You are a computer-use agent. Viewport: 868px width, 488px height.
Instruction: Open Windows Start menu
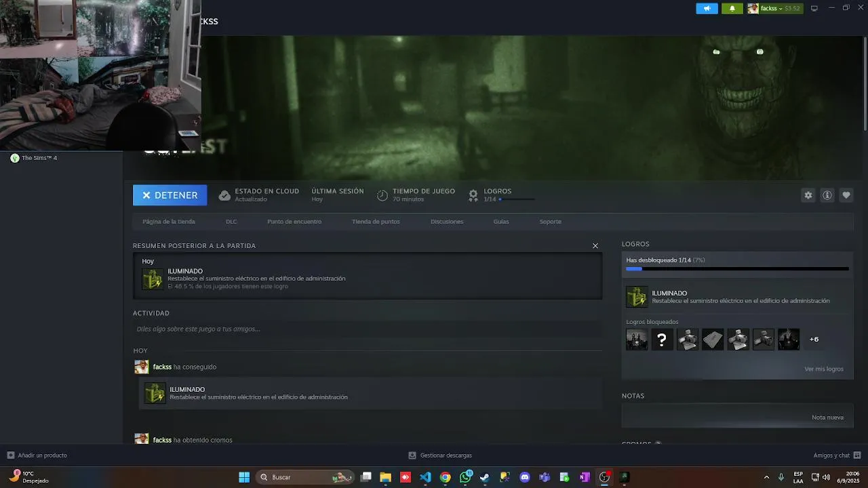[x=244, y=477]
